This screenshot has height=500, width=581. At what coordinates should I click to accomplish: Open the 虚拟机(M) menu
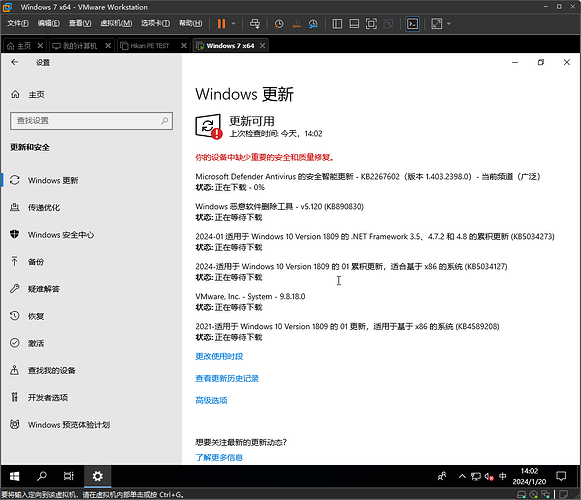pyautogui.click(x=116, y=23)
